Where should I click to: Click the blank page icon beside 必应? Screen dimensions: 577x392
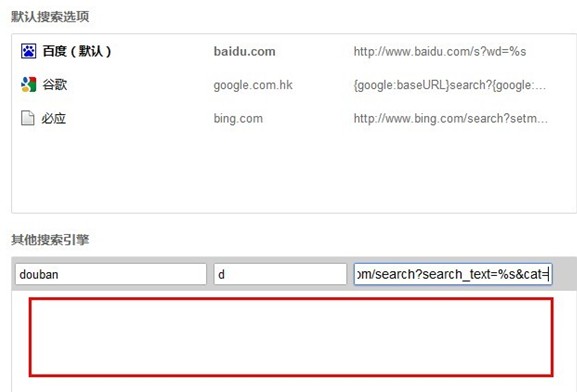(x=28, y=118)
